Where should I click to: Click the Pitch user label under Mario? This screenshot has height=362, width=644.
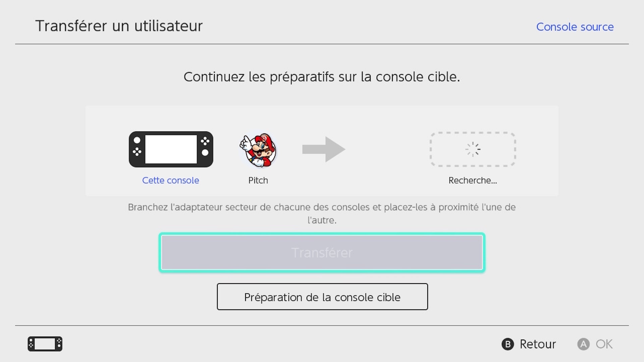tap(258, 180)
